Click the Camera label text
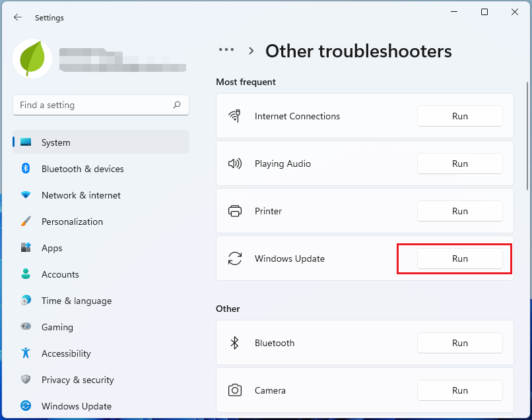 [270, 390]
